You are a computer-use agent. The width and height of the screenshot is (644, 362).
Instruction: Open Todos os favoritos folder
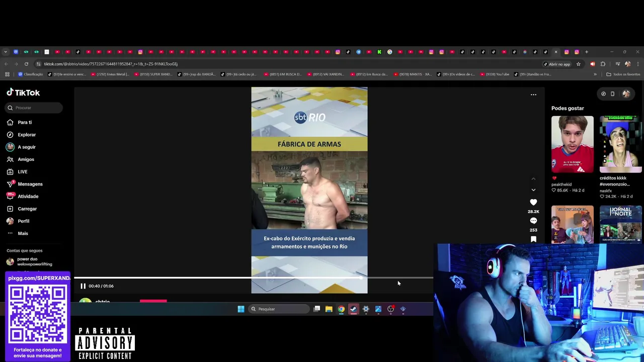[623, 74]
